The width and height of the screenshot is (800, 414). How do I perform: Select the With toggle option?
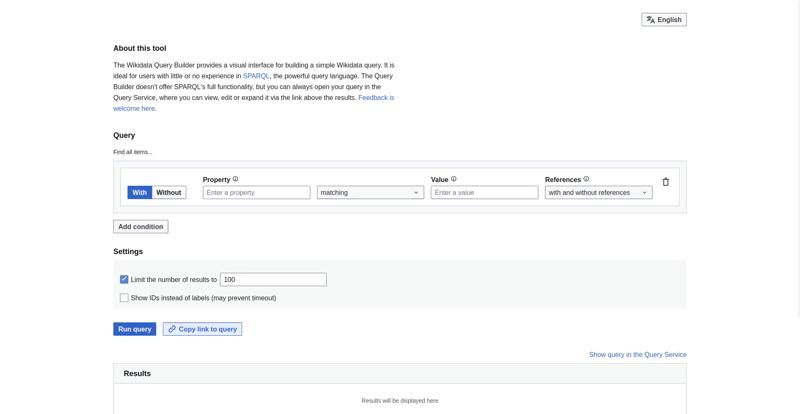pyautogui.click(x=139, y=192)
